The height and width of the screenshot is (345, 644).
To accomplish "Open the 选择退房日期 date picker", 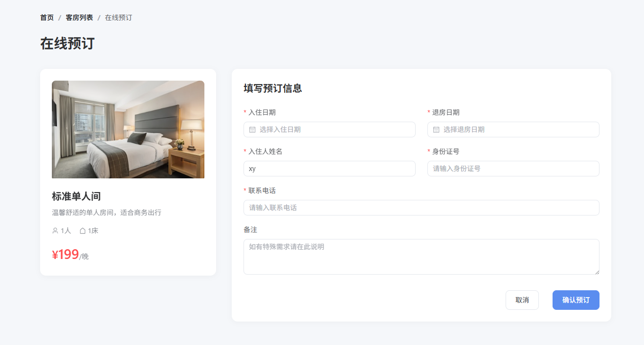I will tap(513, 129).
